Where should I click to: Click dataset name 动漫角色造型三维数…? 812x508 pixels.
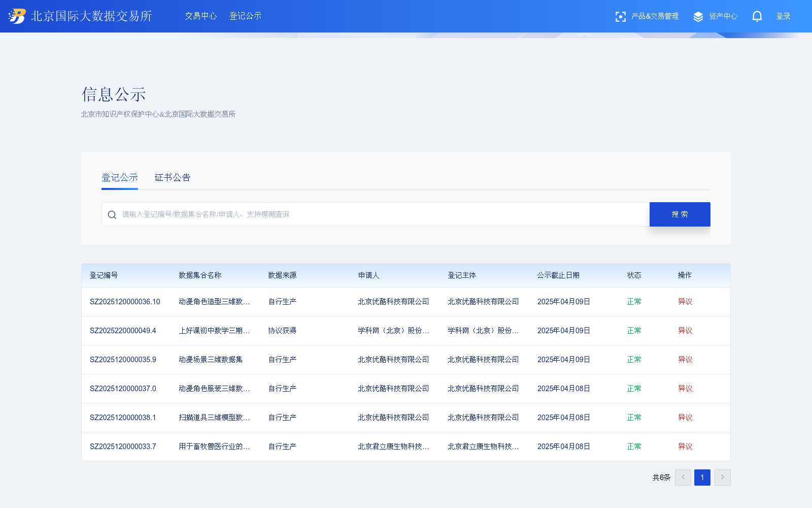pos(214,302)
